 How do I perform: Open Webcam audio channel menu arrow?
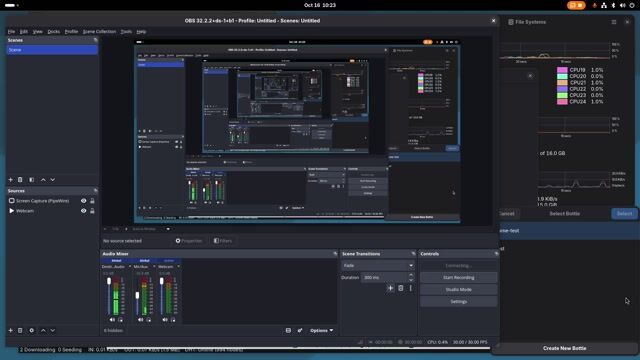(178, 267)
